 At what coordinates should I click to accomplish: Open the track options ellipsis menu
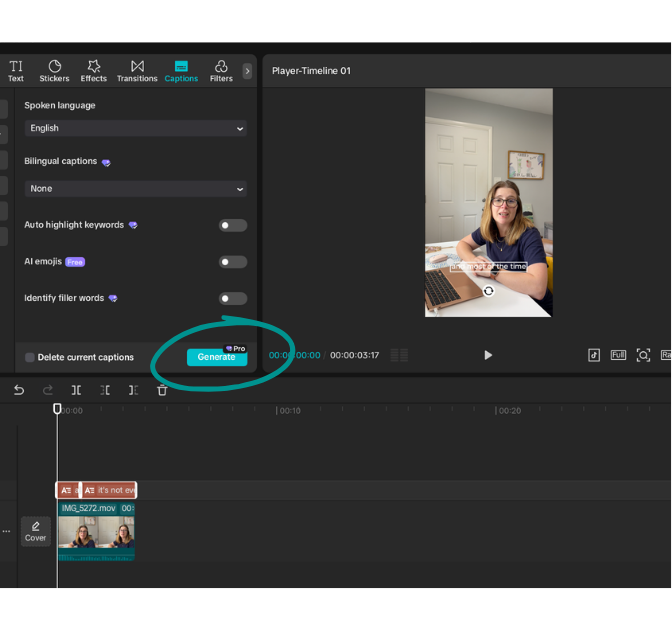point(6,531)
